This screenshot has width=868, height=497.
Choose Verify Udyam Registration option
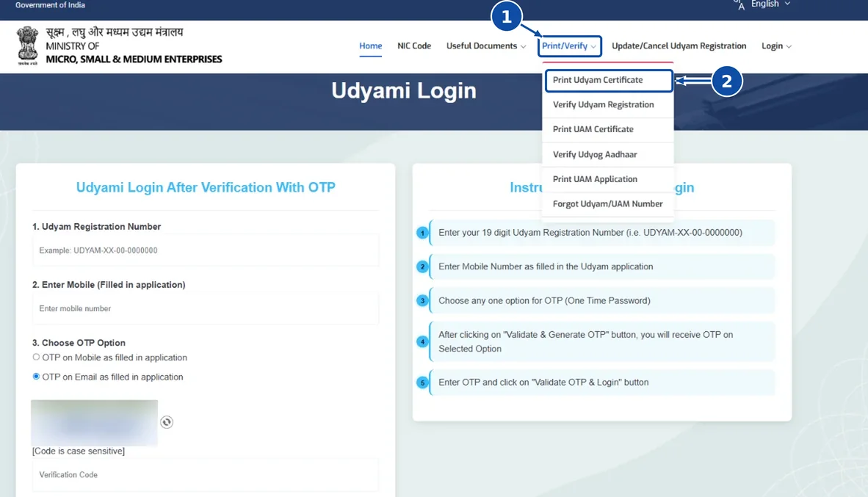(x=608, y=104)
